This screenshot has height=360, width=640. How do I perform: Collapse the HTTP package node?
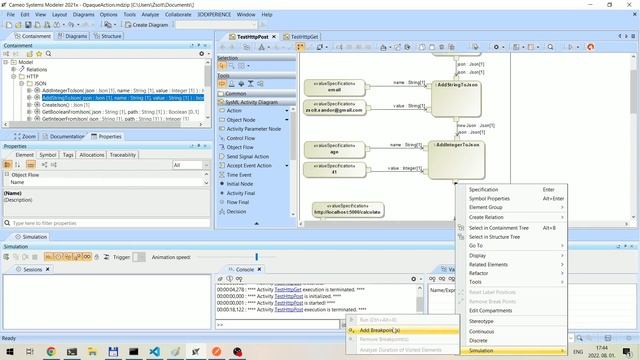pos(13,76)
